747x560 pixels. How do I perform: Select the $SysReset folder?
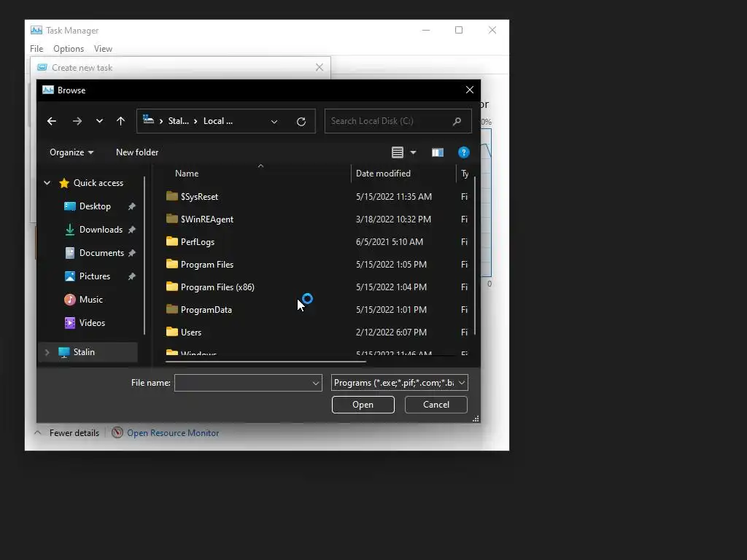(199, 197)
